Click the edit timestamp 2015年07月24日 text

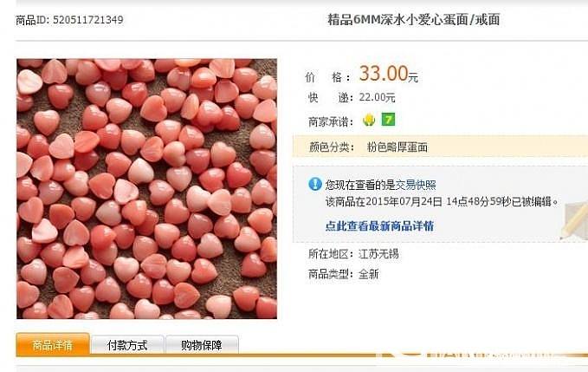click(x=404, y=202)
